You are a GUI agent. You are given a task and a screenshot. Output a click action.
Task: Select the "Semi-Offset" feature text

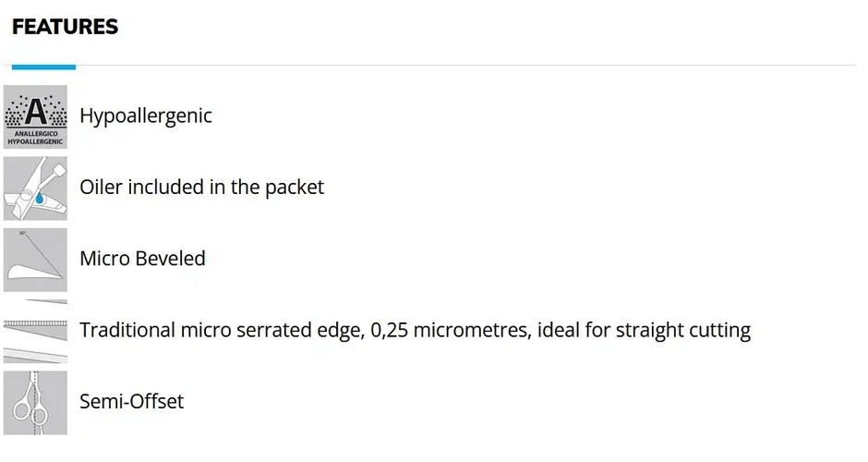131,402
